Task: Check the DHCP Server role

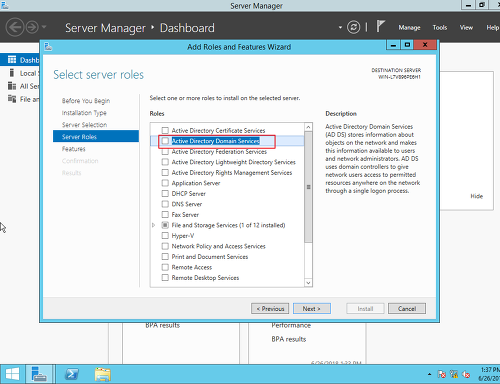Action: 165,194
